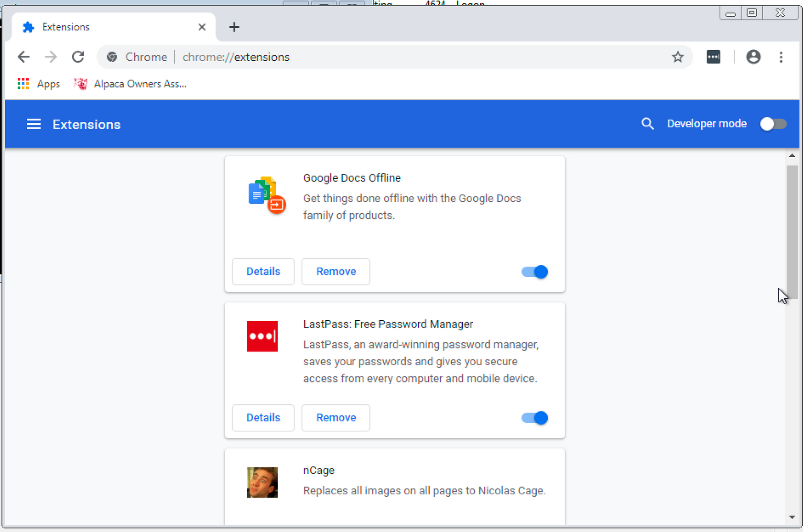Click the vertical scrollbar thumb
This screenshot has height=532, width=803.
pos(792,232)
